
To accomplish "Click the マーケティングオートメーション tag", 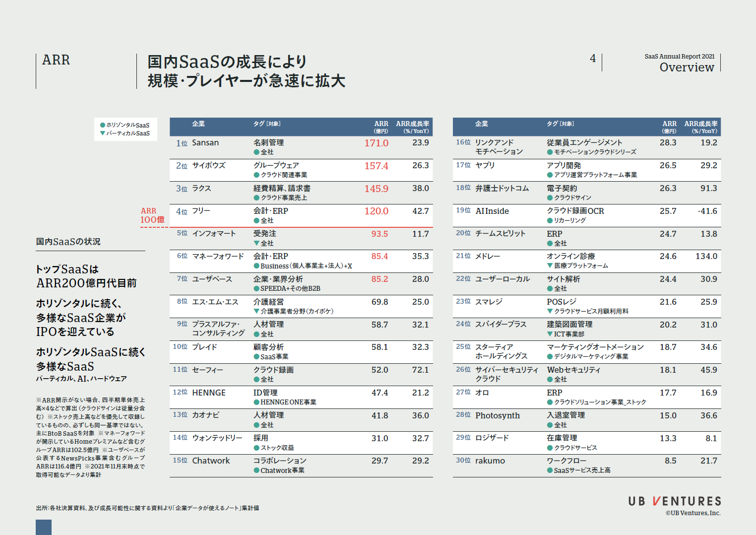I will pyautogui.click(x=595, y=347).
